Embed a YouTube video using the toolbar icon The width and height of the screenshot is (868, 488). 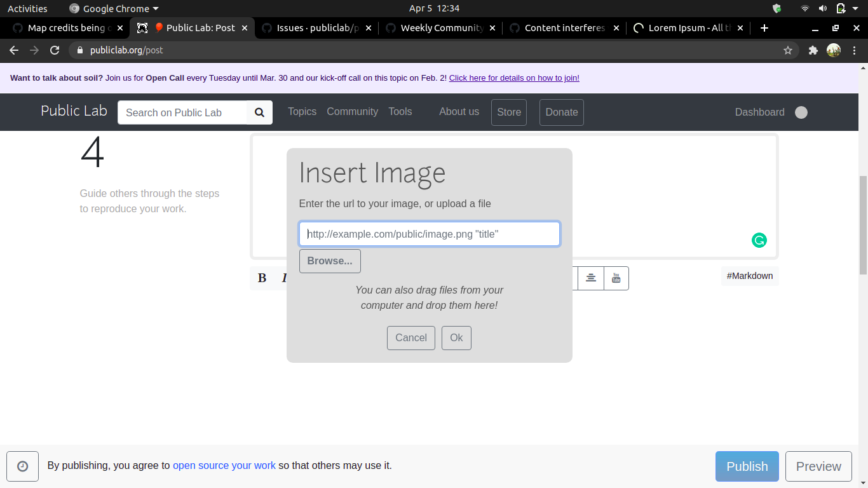tap(616, 278)
